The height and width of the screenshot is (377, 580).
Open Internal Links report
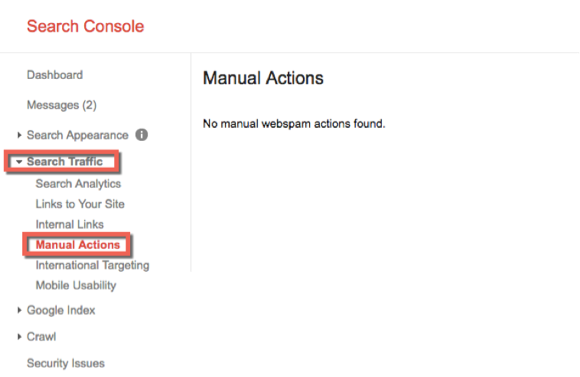[x=70, y=224]
